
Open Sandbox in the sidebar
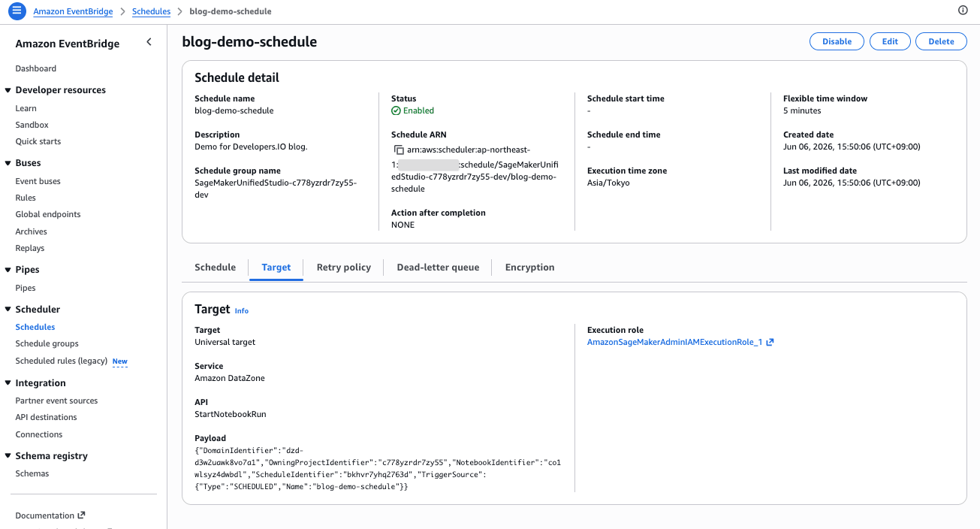click(x=32, y=125)
